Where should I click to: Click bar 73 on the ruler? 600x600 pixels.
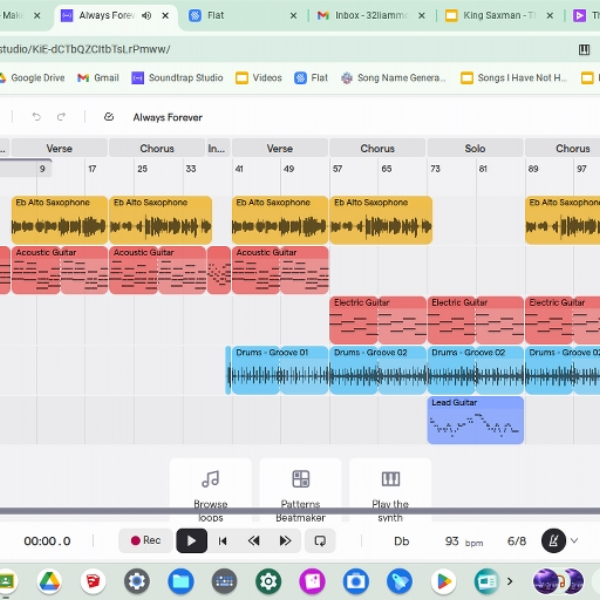click(x=435, y=169)
